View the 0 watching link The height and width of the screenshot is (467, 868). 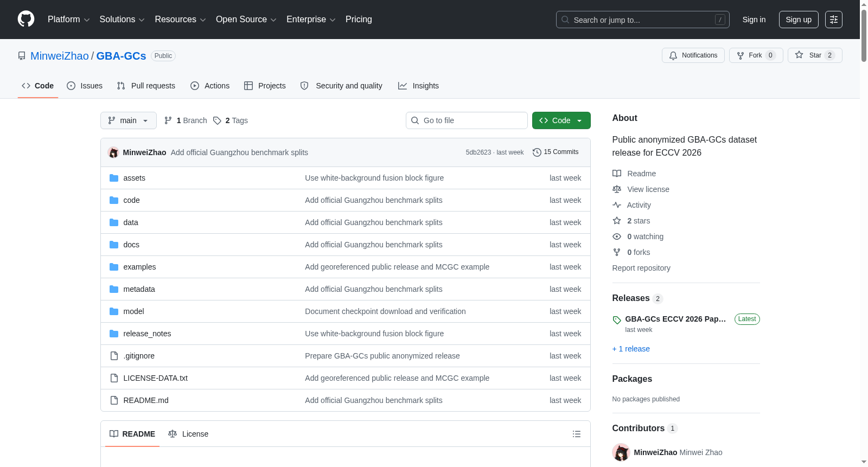pyautogui.click(x=638, y=236)
